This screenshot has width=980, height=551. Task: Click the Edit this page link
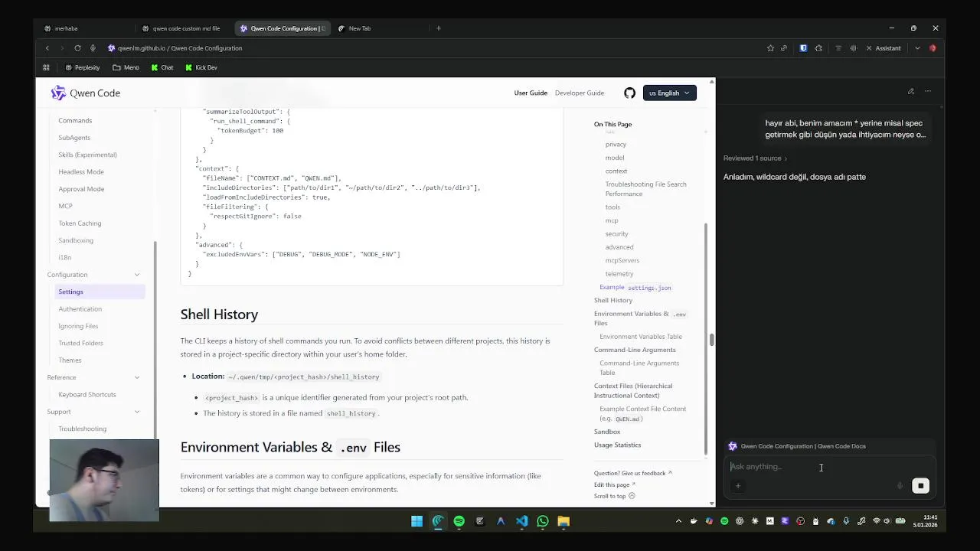click(x=614, y=484)
